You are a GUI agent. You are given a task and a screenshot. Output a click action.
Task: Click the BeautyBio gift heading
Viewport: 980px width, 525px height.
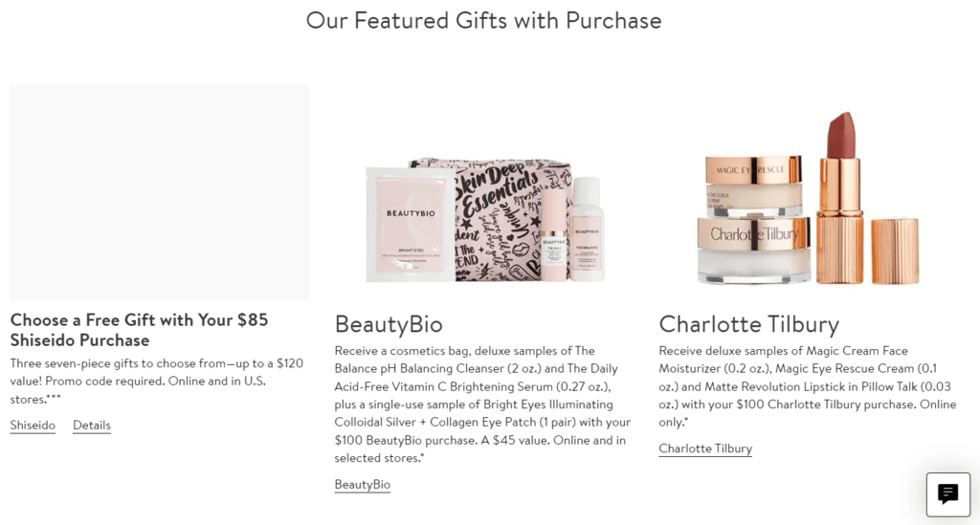tap(389, 324)
